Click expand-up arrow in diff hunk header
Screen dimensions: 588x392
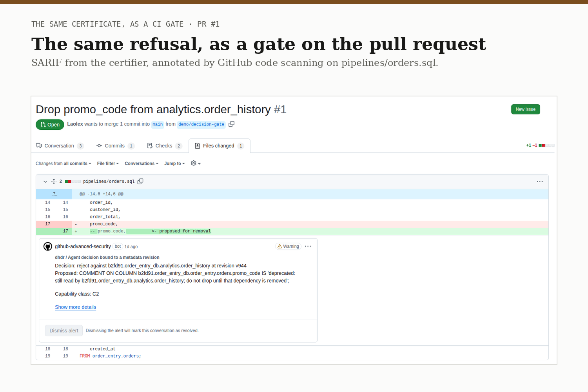pos(54,194)
